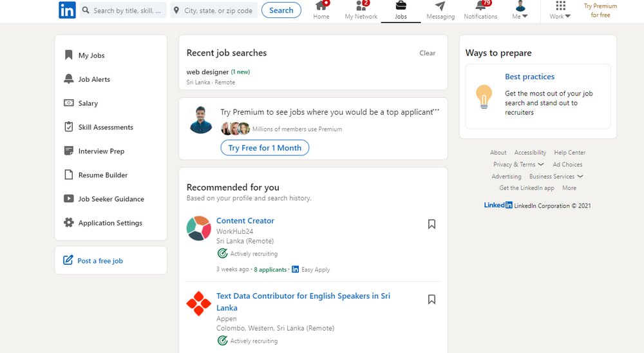The height and width of the screenshot is (353, 644).
Task: Open My Network icon
Action: 361,6
